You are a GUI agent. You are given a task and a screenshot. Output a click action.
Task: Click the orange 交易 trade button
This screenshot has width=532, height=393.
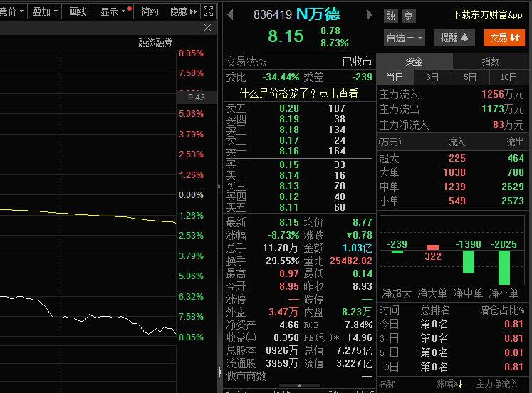(x=504, y=38)
